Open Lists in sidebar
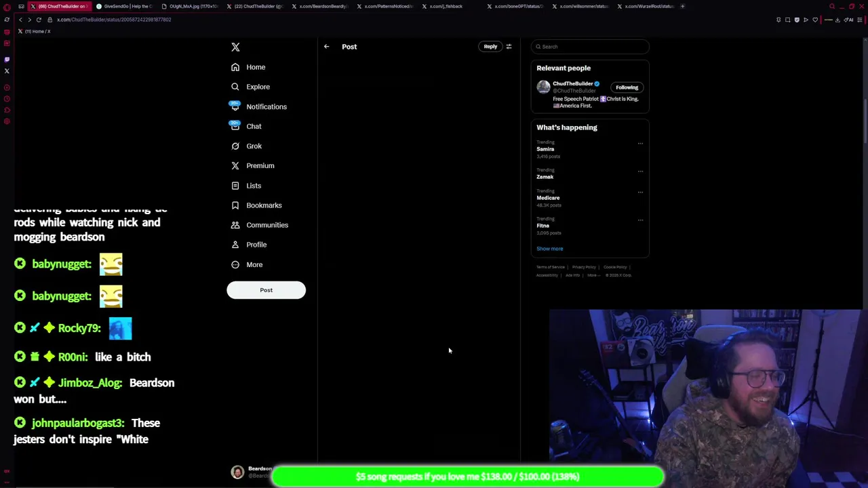Screen dimensions: 868x488 (x=246, y=185)
